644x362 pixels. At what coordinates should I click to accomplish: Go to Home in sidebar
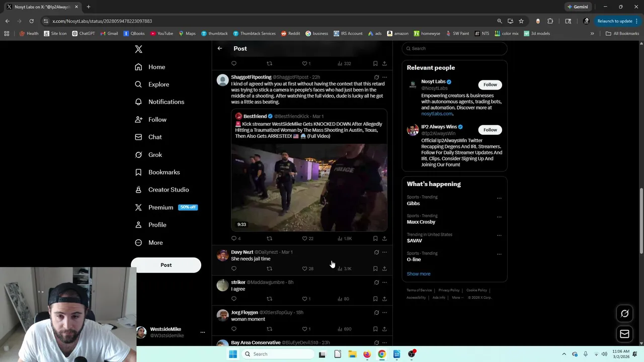pyautogui.click(x=150, y=67)
